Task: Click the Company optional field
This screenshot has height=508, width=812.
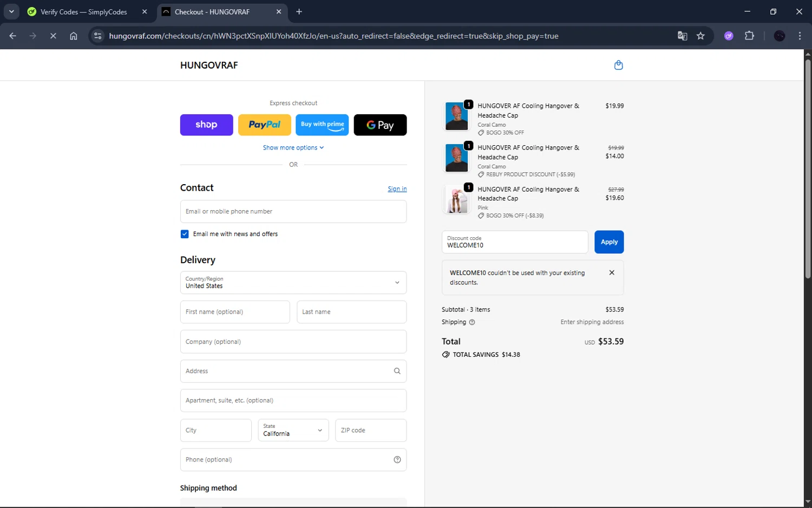Action: (293, 342)
